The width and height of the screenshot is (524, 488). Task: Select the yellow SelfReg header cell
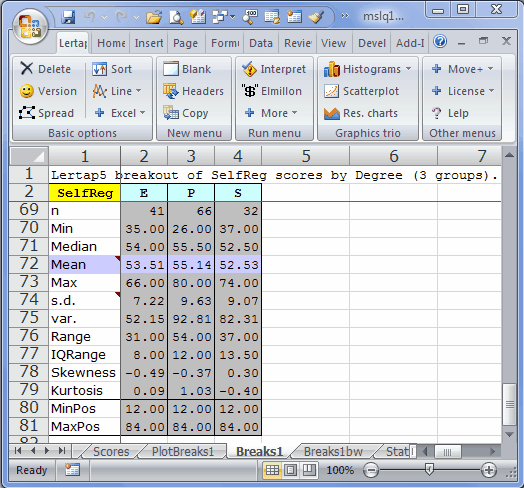tap(85, 193)
